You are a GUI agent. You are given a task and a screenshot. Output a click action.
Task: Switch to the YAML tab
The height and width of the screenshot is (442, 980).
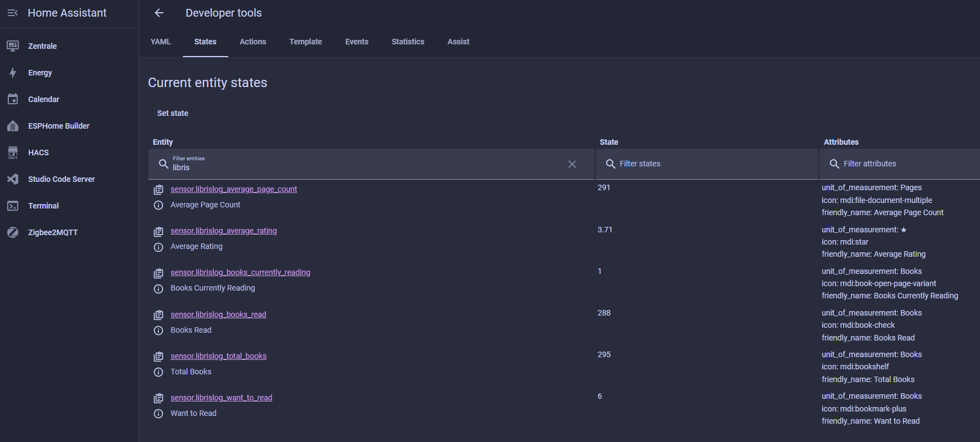coord(161,42)
